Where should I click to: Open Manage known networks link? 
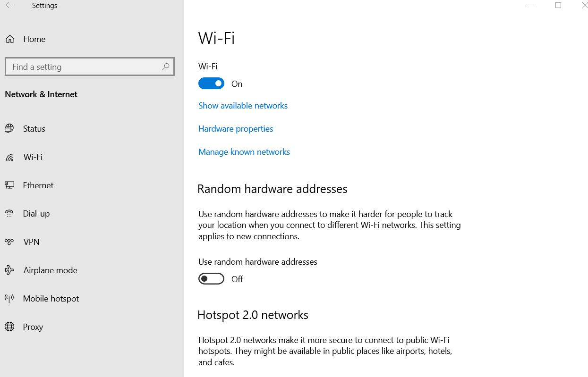244,152
